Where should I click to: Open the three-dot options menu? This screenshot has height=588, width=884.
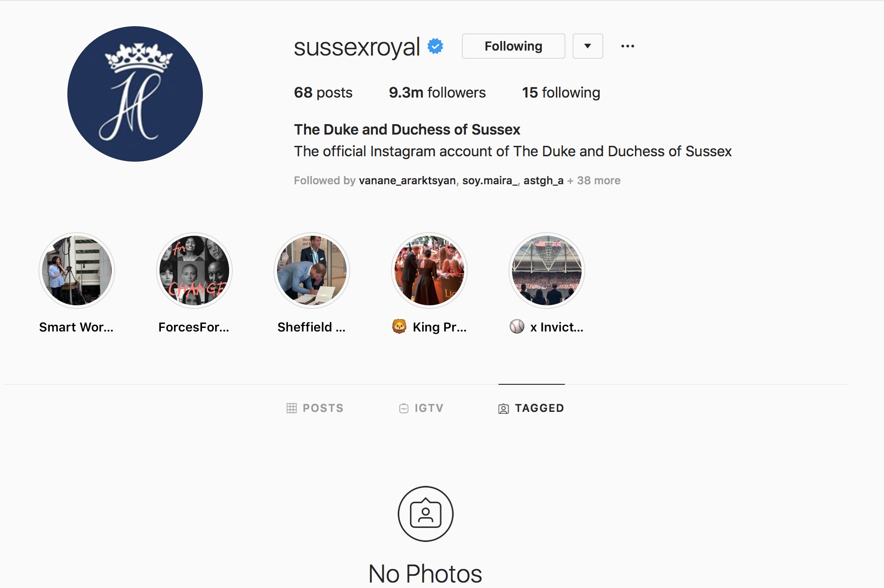click(x=627, y=46)
